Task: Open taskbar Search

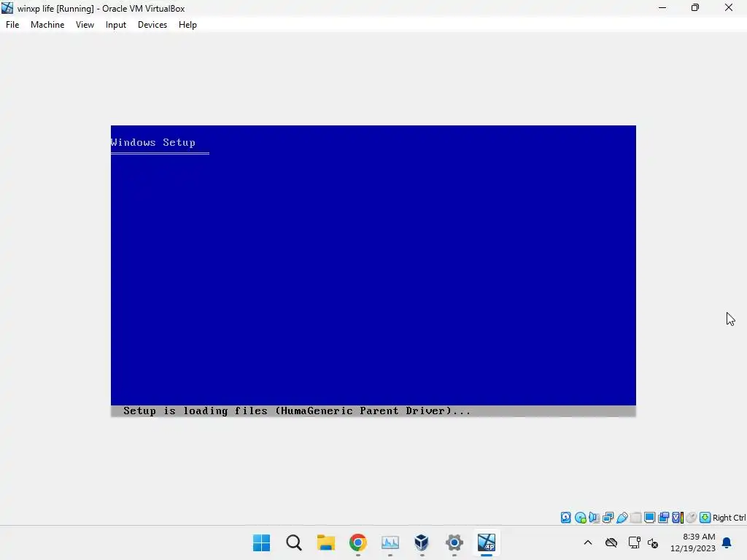Action: [x=294, y=542]
